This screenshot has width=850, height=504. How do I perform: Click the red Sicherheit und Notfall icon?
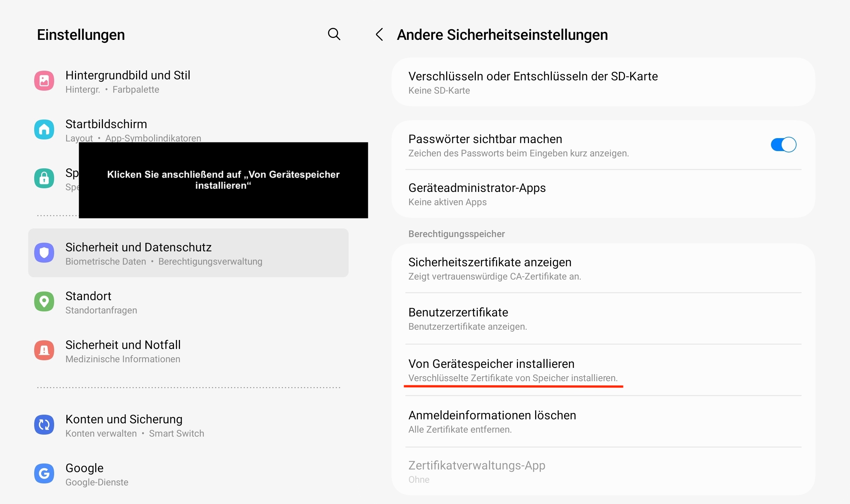(x=44, y=350)
